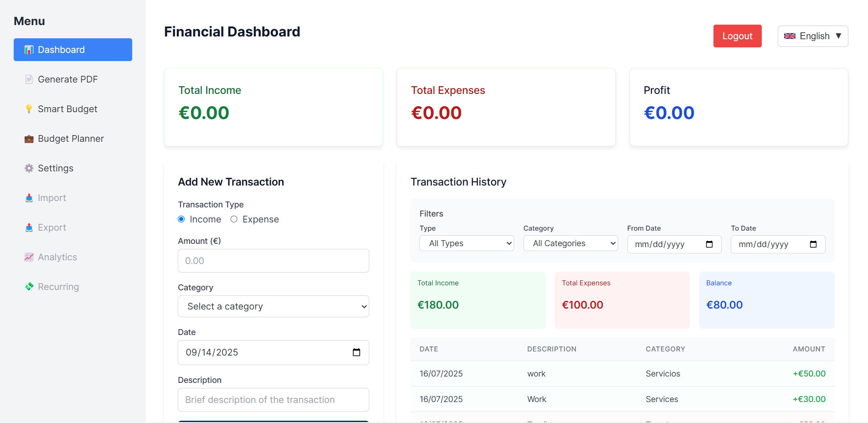Open the All Categories filter dropdown
The width and height of the screenshot is (868, 423).
click(570, 243)
